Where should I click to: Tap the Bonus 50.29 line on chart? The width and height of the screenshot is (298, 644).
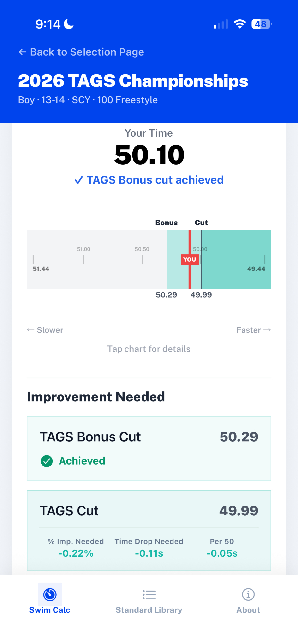[x=167, y=259]
